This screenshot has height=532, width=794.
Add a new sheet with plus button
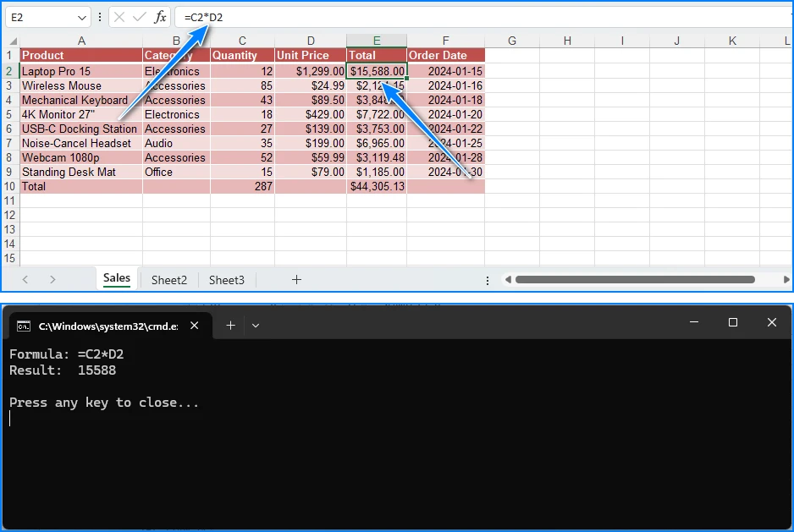(297, 279)
